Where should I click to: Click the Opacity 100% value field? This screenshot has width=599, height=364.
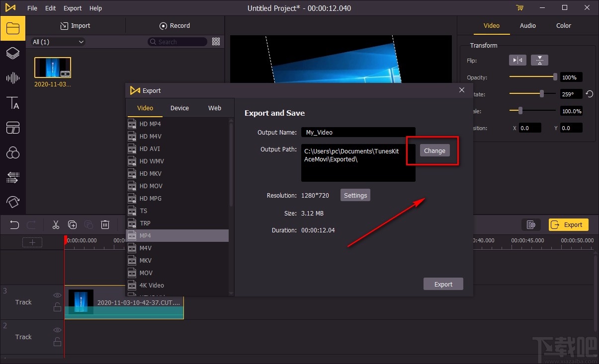(571, 77)
